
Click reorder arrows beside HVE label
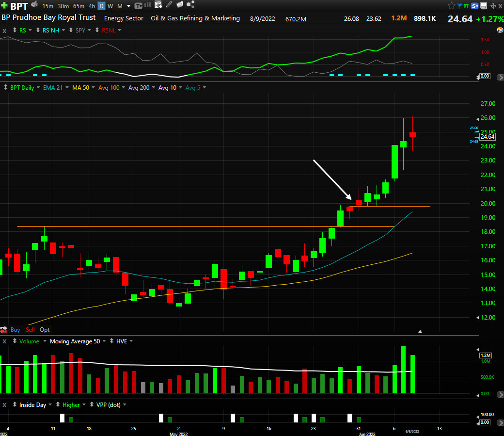111,341
